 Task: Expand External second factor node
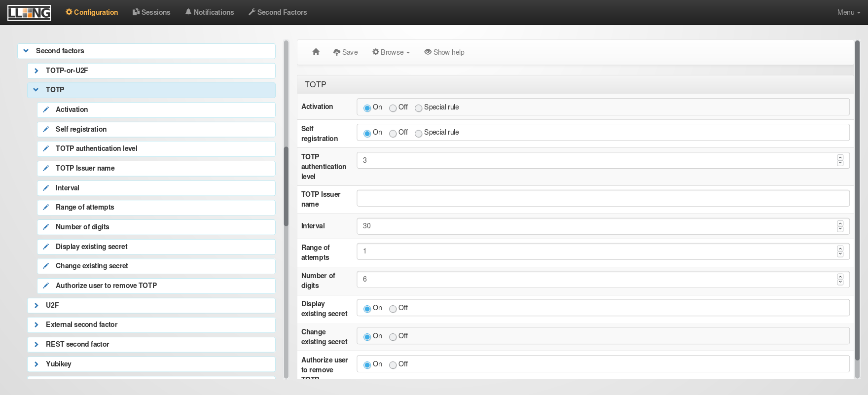tap(36, 324)
